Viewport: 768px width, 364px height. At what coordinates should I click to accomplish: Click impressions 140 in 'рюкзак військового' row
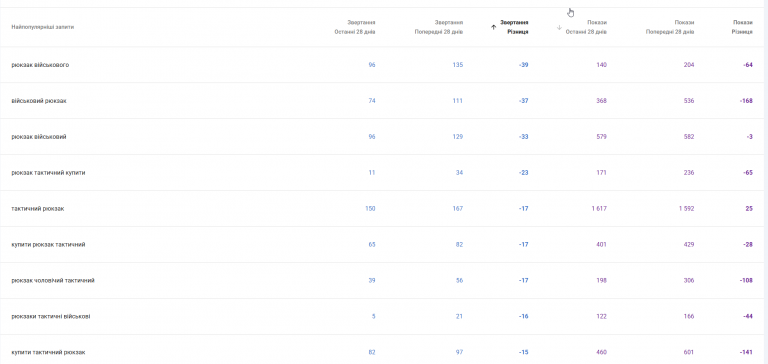[601, 65]
